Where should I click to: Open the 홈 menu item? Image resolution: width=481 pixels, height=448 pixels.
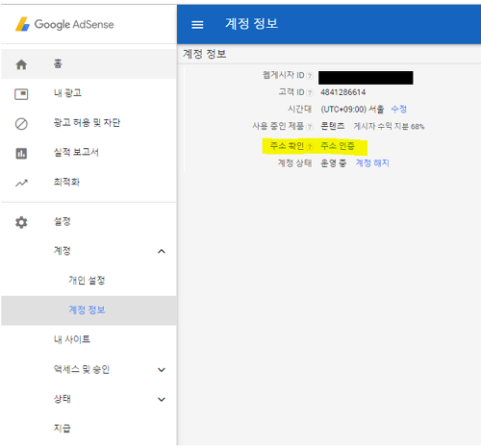coord(89,64)
